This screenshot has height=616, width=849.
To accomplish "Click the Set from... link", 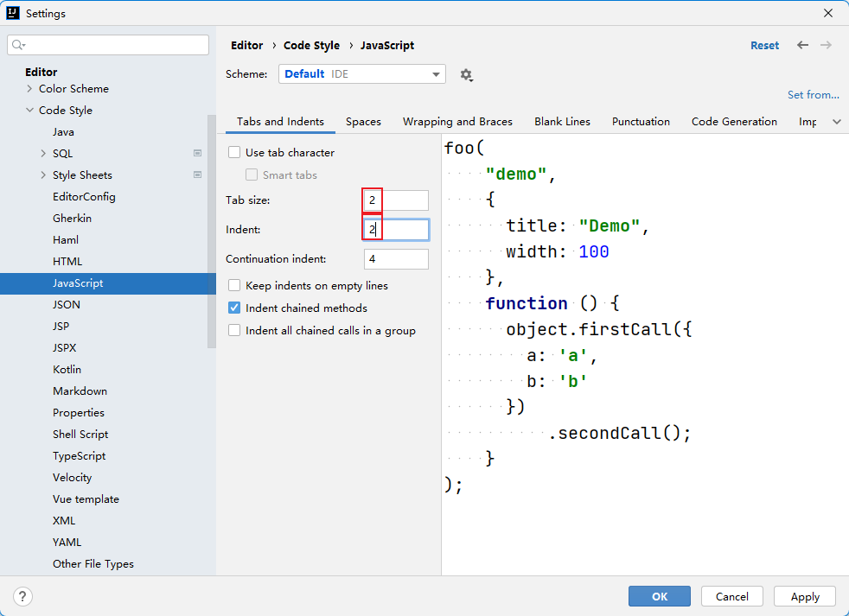I will (x=814, y=95).
